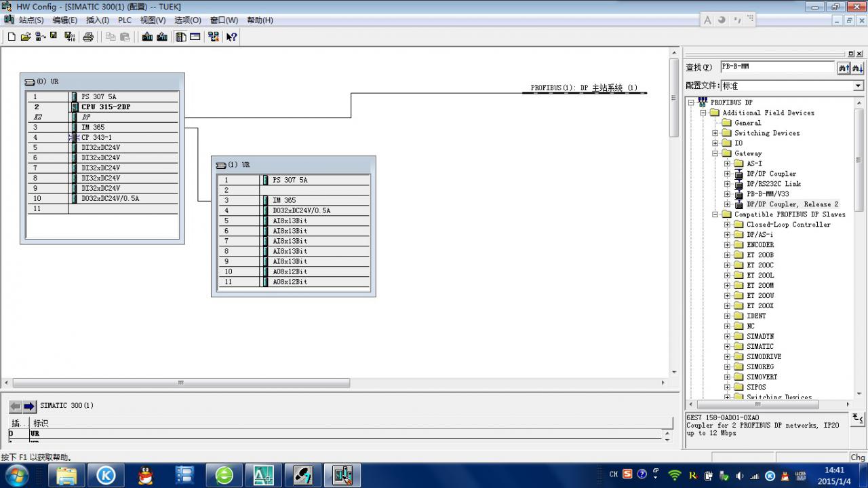Click the Windows Start orb
This screenshot has width=868, height=488.
point(16,475)
